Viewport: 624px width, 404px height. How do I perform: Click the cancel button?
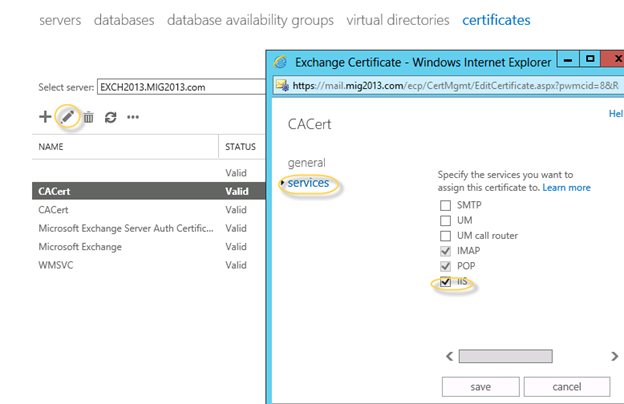(x=567, y=387)
